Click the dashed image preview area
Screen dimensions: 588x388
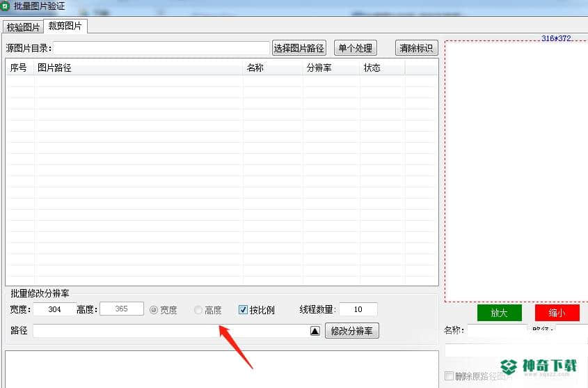516,171
